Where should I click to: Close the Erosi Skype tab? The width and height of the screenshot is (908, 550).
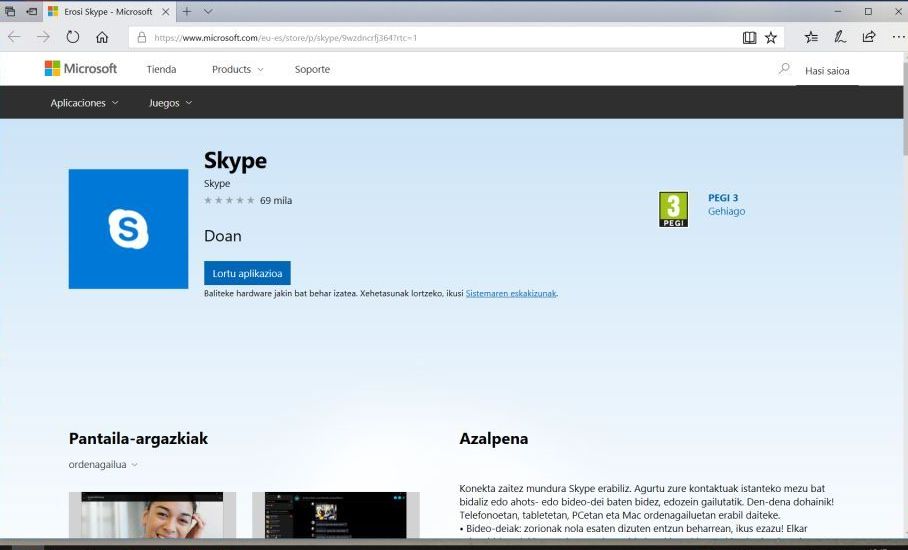coord(166,11)
